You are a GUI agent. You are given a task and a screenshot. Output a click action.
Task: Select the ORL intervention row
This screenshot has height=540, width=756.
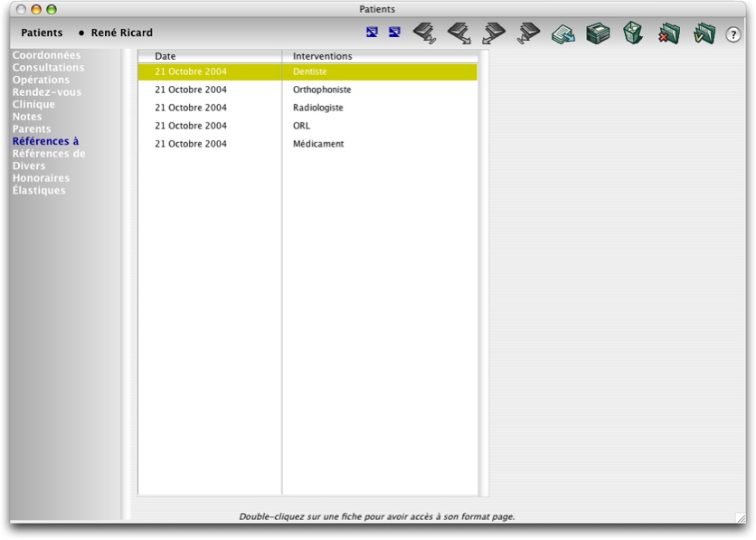coord(307,126)
